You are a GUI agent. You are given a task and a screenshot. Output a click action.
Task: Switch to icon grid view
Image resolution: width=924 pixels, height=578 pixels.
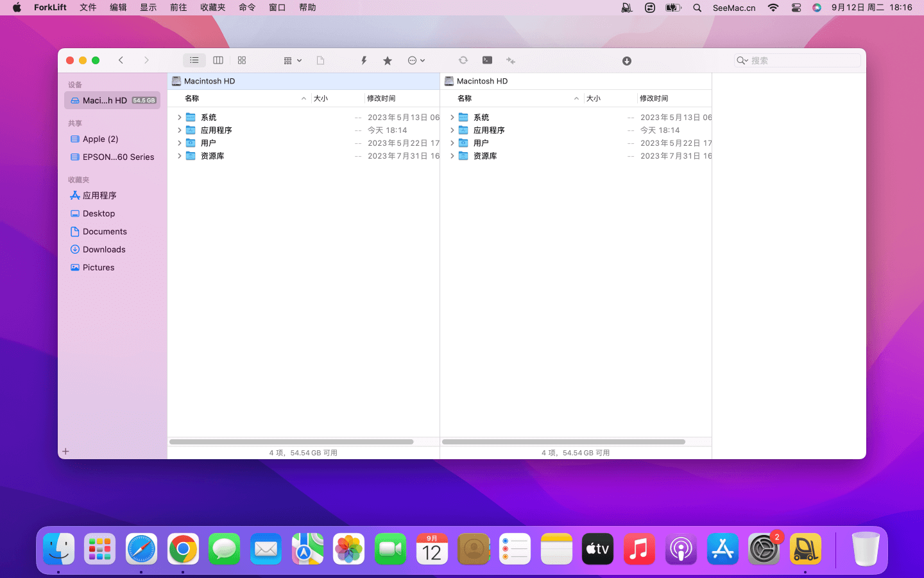click(x=242, y=60)
